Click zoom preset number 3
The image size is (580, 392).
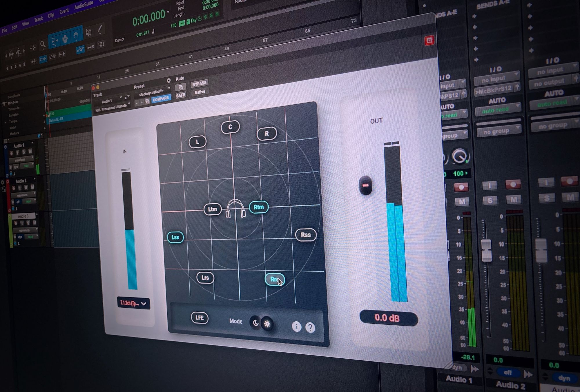pos(16,66)
